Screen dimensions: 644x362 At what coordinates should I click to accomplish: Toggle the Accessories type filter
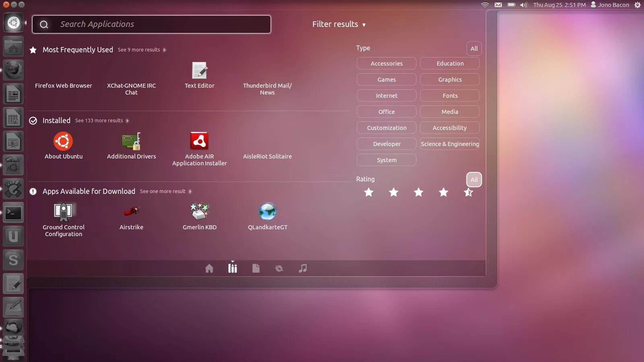coord(386,64)
